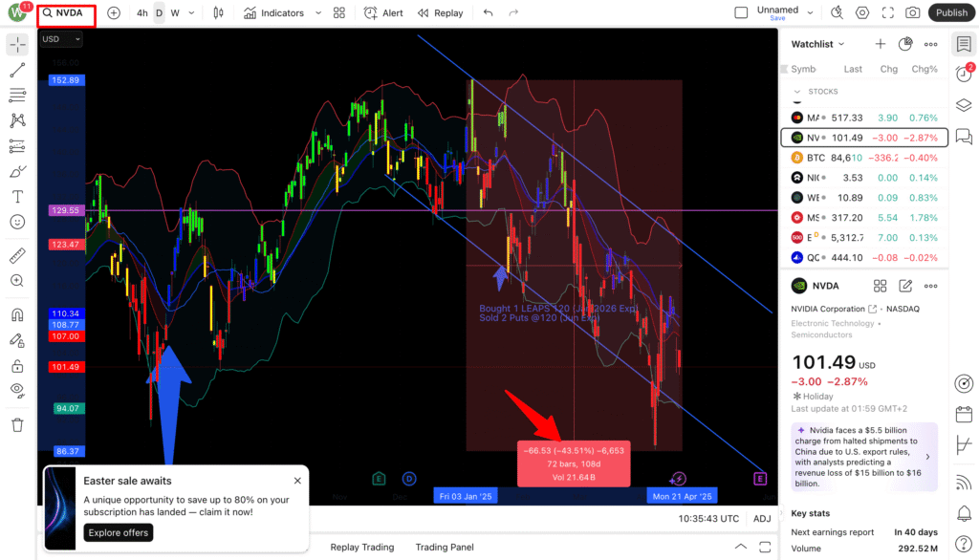Open NVDA details more options
The width and height of the screenshot is (979, 560).
931,286
